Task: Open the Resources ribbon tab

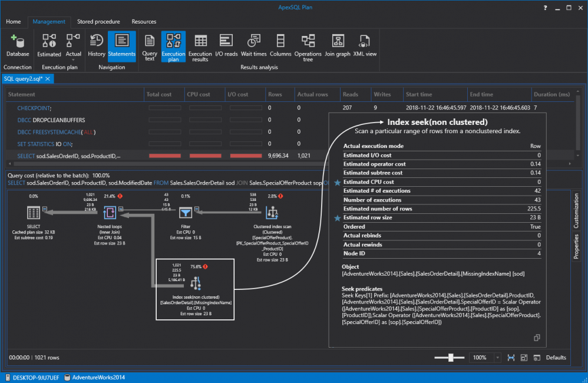Action: (x=144, y=22)
